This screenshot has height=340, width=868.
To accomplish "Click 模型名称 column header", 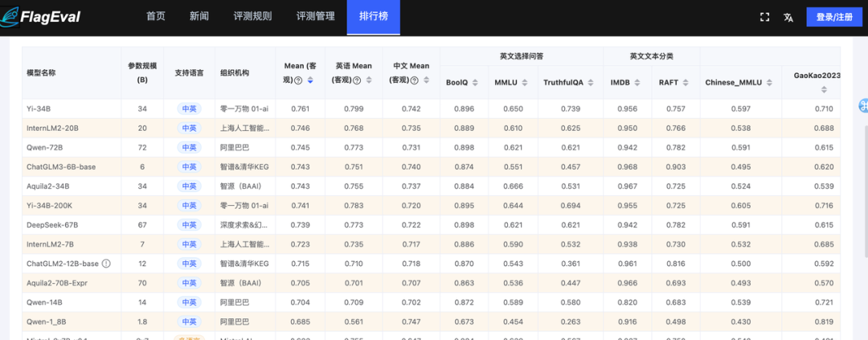I will (41, 72).
